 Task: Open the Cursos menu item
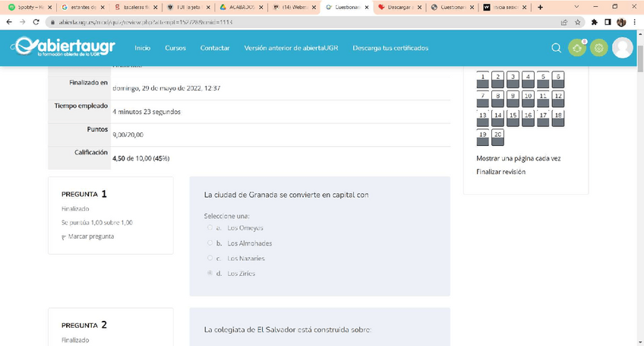coord(175,48)
